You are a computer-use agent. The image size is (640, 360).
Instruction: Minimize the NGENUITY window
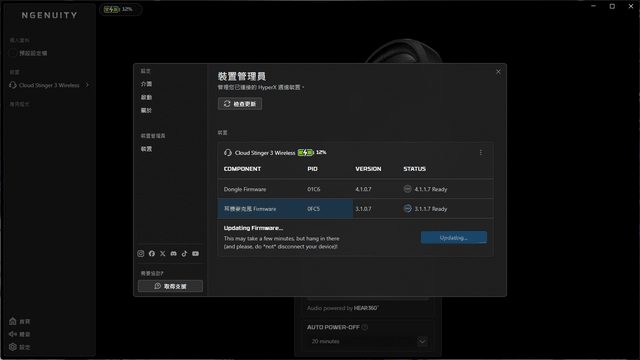point(593,6)
